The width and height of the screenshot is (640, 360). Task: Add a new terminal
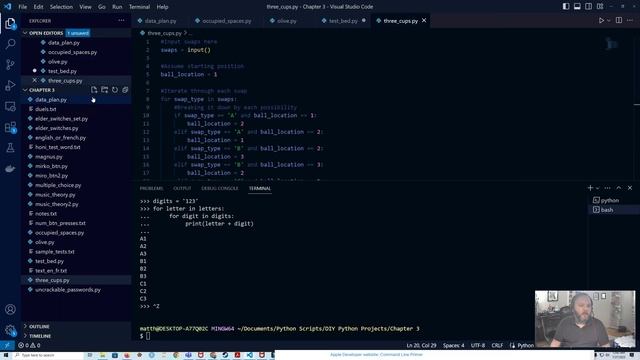(590, 188)
